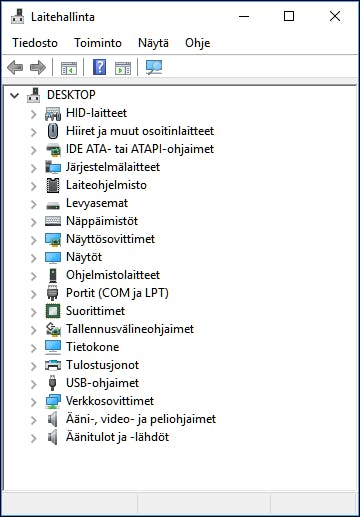Click the Back arrow toolbar icon

tap(15, 68)
